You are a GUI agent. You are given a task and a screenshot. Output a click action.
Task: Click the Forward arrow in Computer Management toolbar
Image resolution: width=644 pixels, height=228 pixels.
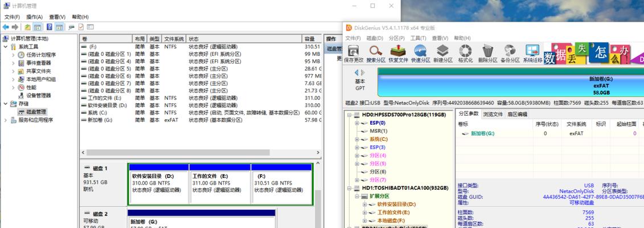coord(15,27)
